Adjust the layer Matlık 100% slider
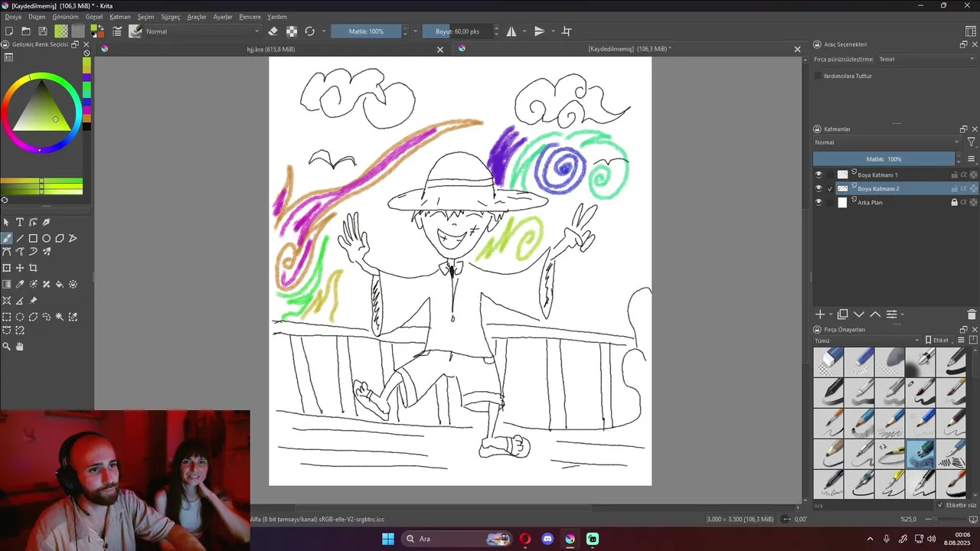 (884, 159)
